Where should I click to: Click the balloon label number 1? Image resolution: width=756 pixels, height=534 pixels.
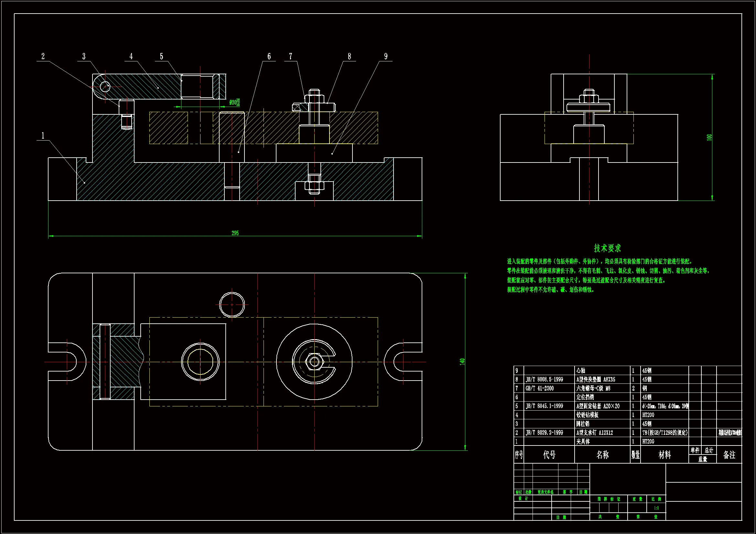click(x=43, y=136)
